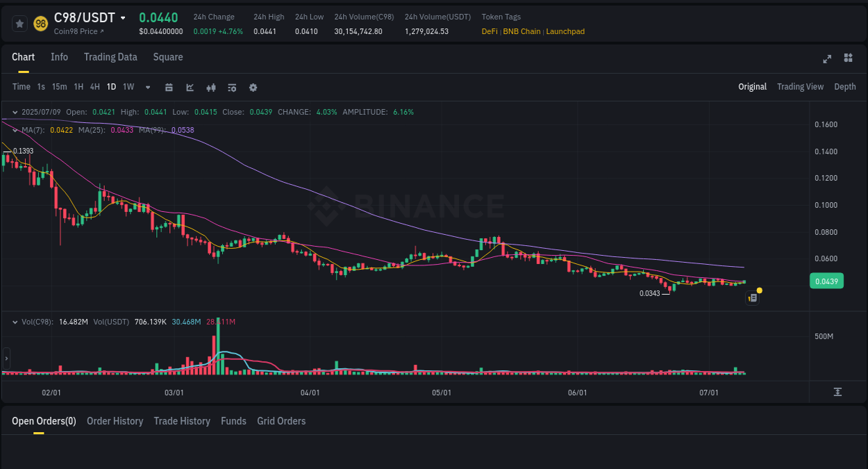Open the Order History tab
Image resolution: width=868 pixels, height=469 pixels.
point(115,421)
